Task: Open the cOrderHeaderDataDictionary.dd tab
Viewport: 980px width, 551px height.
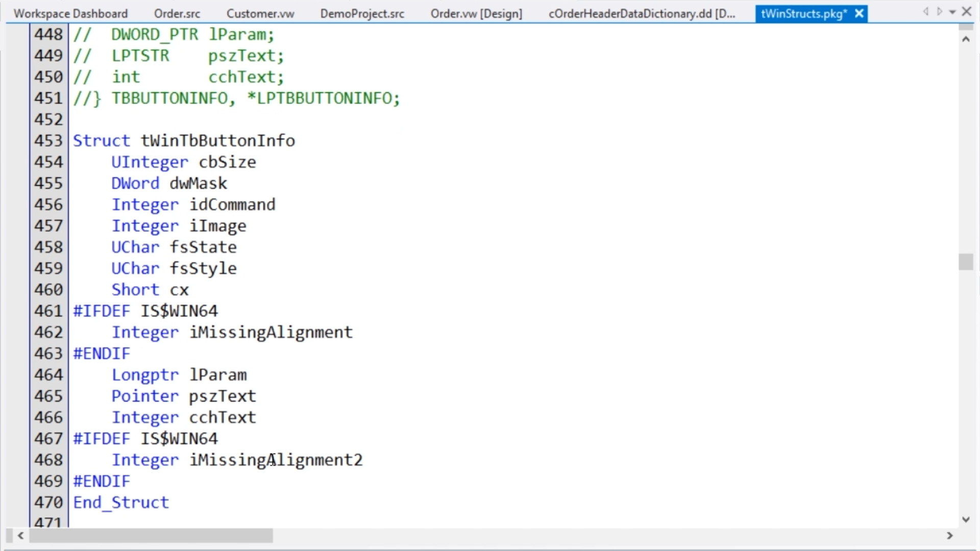Action: [x=642, y=14]
